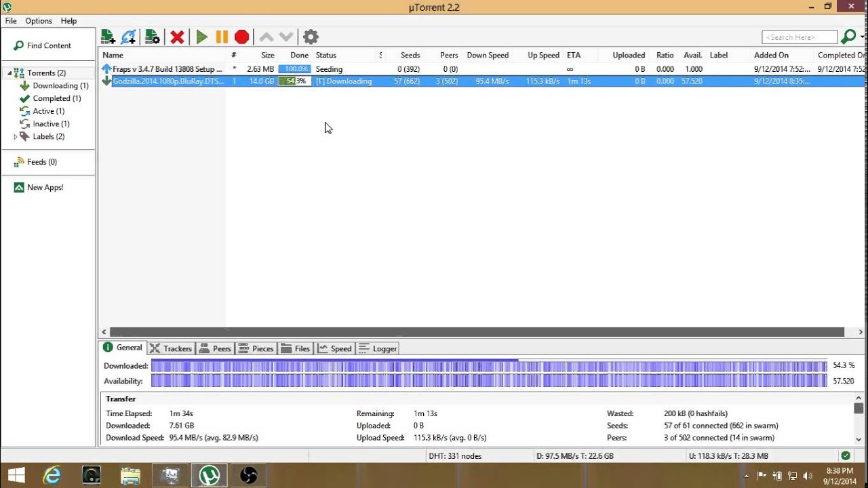Viewport: 868px width, 488px height.
Task: Click the Downloaded pieces bar
Action: pyautogui.click(x=489, y=365)
